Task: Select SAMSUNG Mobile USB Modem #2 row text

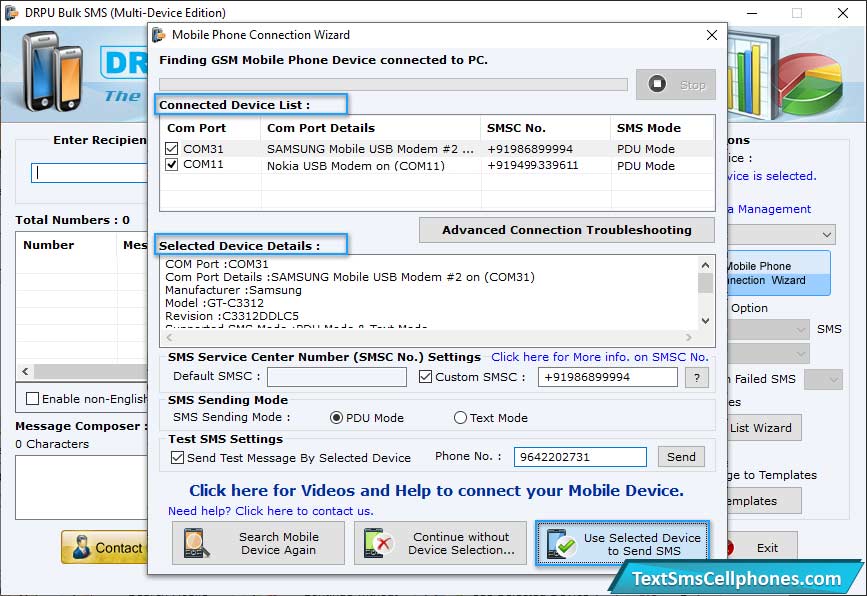Action: [x=370, y=149]
